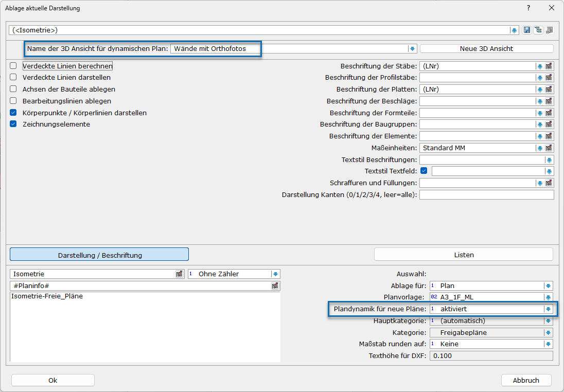Click edit icon in the Isometrie name field
The width and height of the screenshot is (564, 392).
pos(179,274)
